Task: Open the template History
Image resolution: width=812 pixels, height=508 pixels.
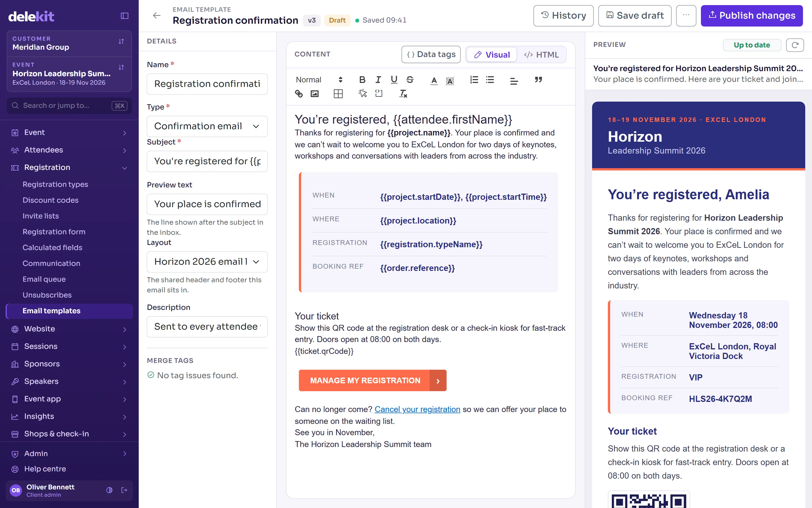Action: [x=563, y=16]
